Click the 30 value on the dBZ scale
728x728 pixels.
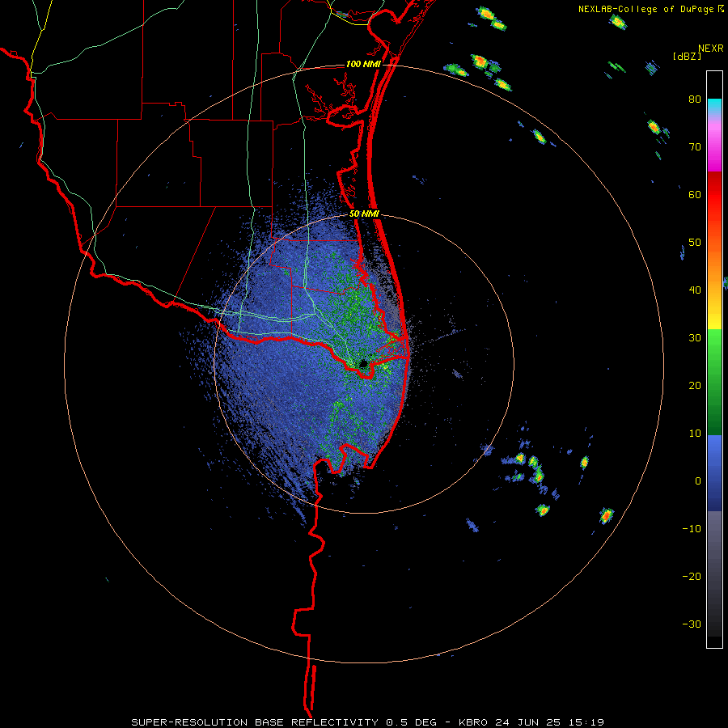coord(695,338)
